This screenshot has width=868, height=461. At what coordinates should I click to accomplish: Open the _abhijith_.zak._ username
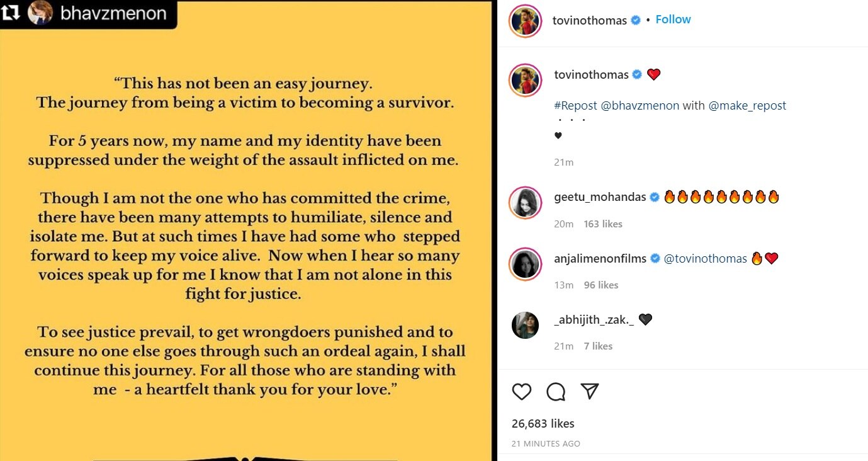(594, 319)
